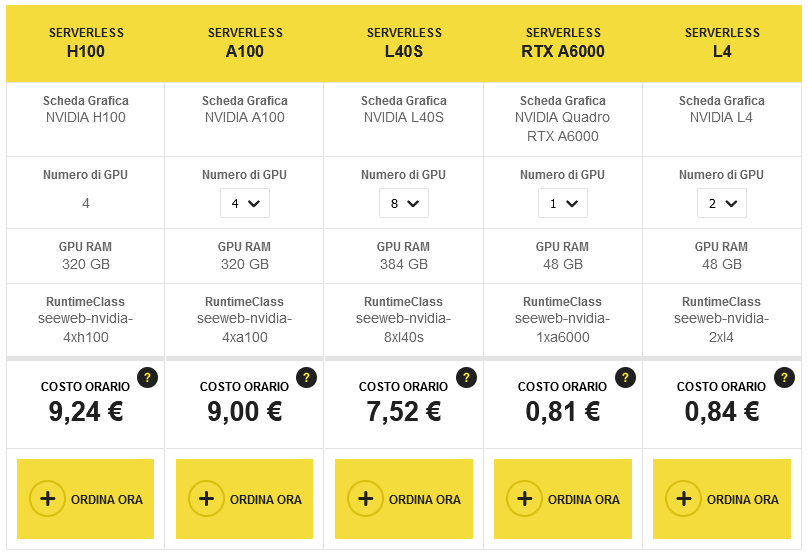
Task: Change the number of GPUs for L4
Action: click(x=721, y=203)
